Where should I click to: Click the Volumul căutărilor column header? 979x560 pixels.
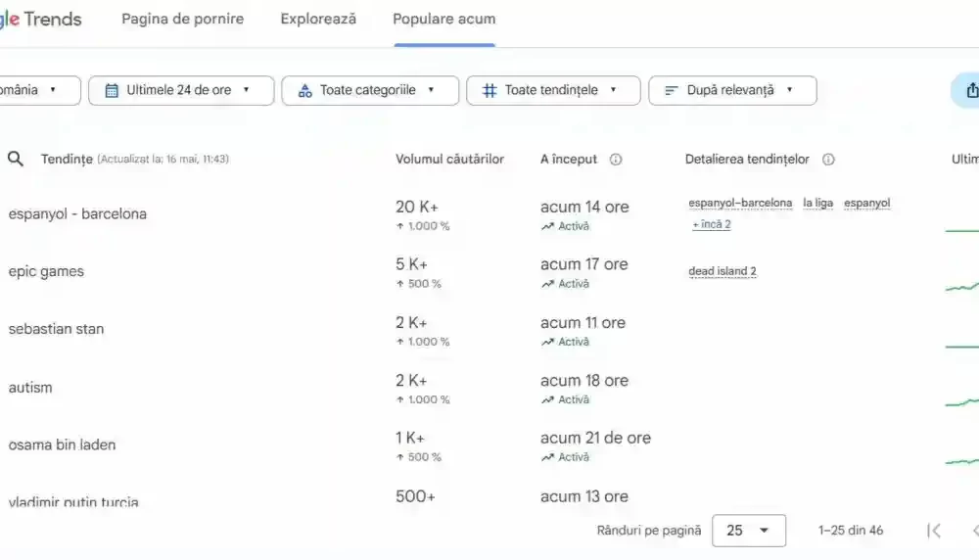pos(449,160)
